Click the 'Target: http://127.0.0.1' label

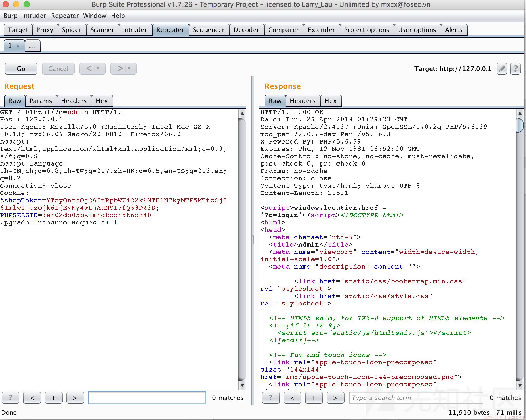pyautogui.click(x=453, y=69)
